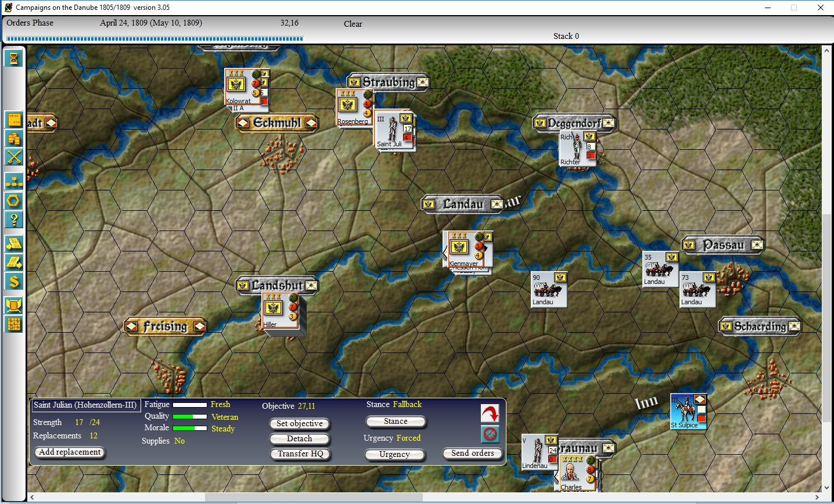Click the Passau town label
This screenshot has width=834, height=504.
click(x=723, y=245)
